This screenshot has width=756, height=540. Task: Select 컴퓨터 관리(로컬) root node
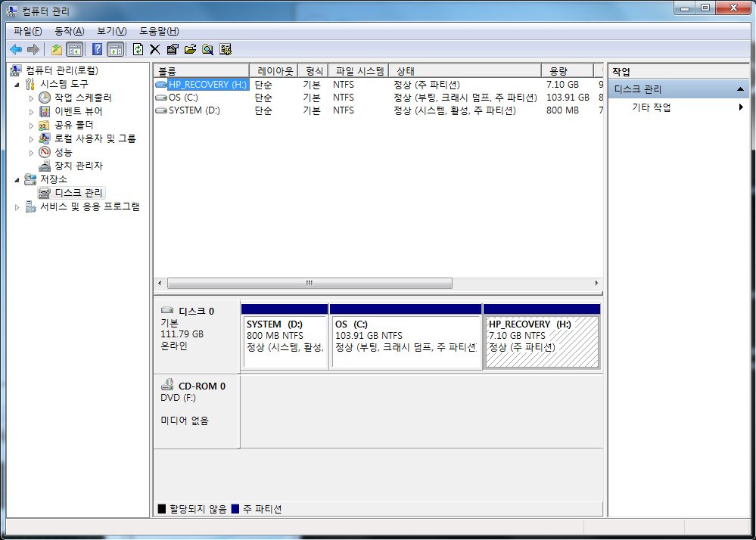(x=62, y=70)
